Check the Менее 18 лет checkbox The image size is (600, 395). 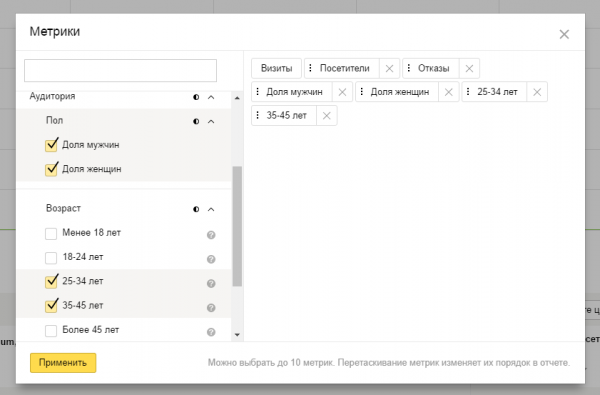pyautogui.click(x=51, y=233)
